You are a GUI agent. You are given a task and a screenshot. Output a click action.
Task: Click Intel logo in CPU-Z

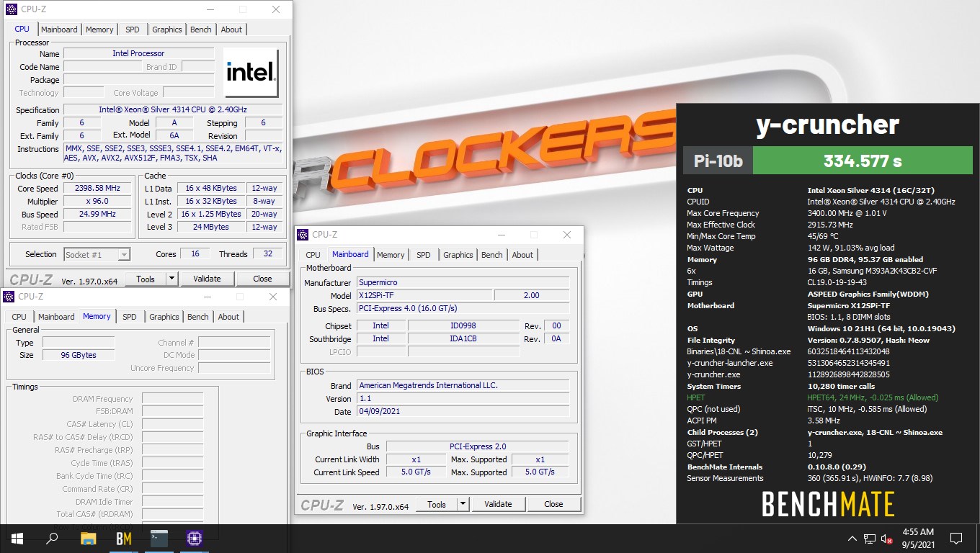[x=251, y=72]
